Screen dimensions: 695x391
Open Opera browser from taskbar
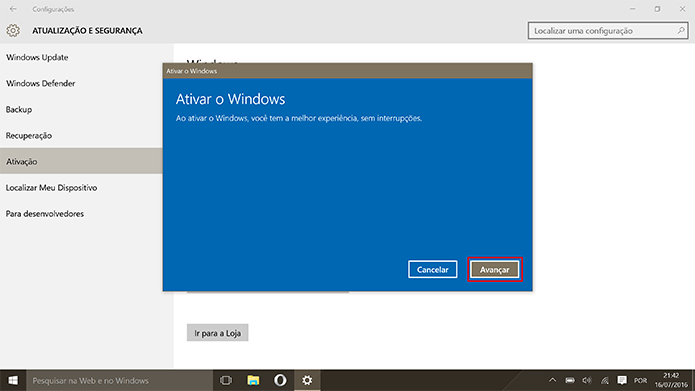tap(280, 380)
